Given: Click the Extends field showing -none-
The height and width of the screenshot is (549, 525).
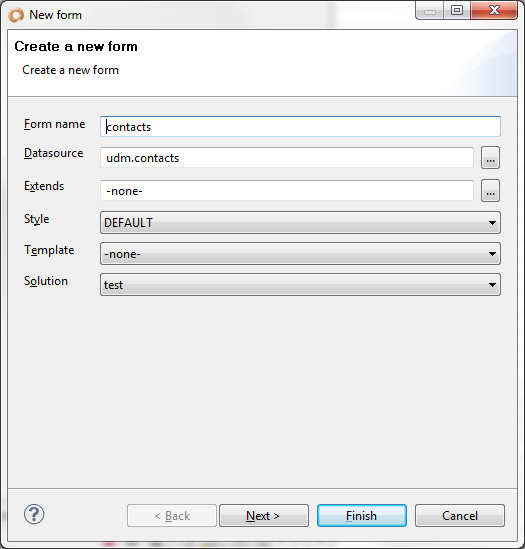Looking at the screenshot, I should click(x=287, y=191).
